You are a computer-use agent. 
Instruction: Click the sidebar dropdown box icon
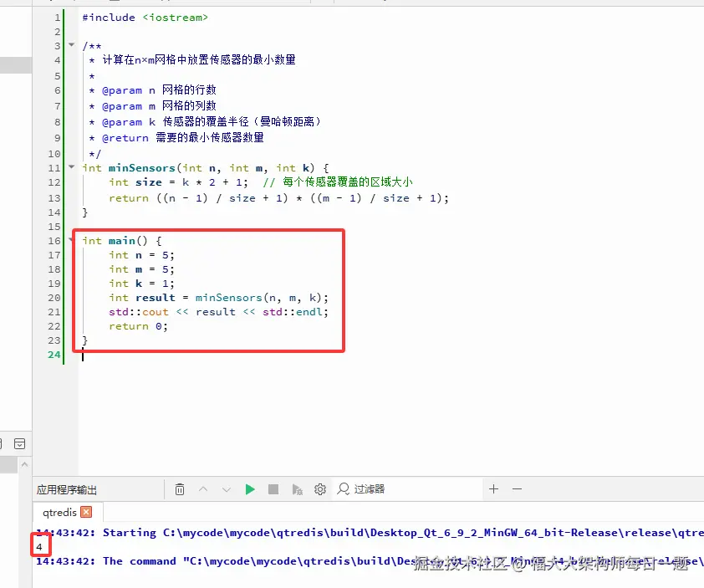click(20, 444)
